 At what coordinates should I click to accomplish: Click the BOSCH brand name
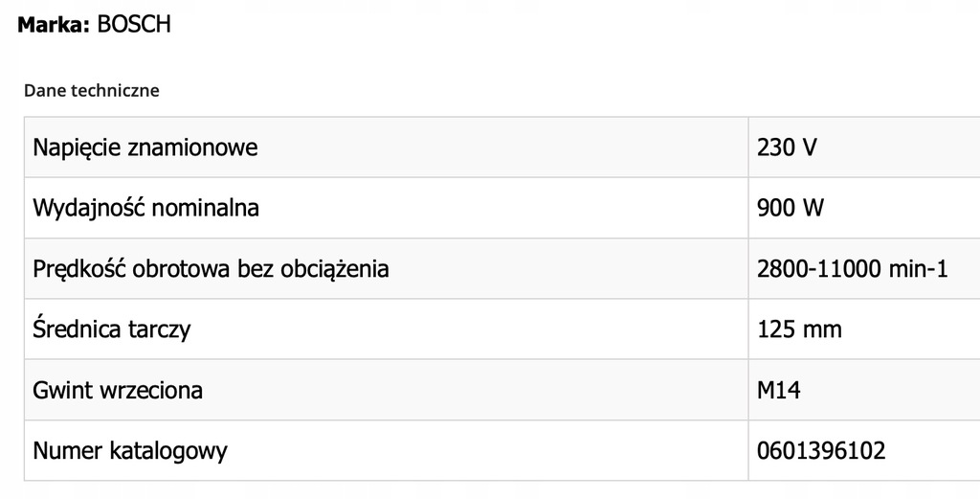click(134, 25)
